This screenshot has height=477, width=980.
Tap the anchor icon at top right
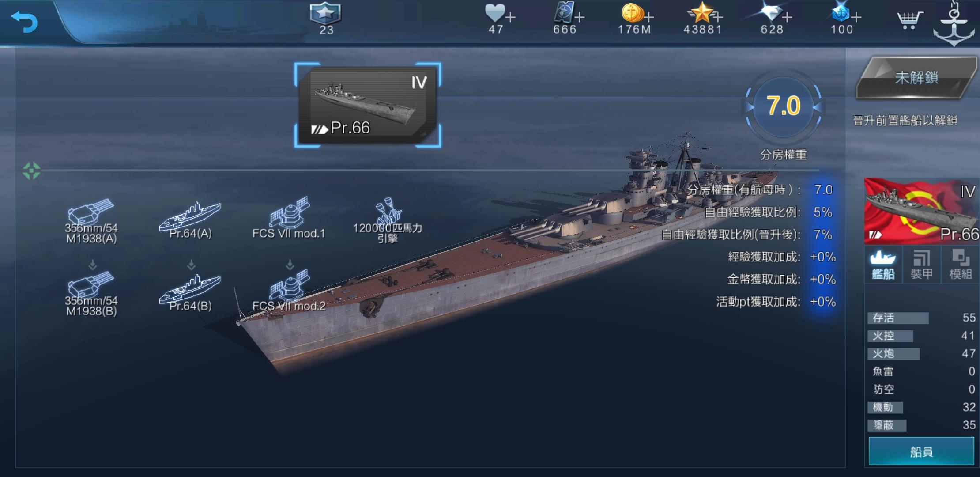[954, 24]
